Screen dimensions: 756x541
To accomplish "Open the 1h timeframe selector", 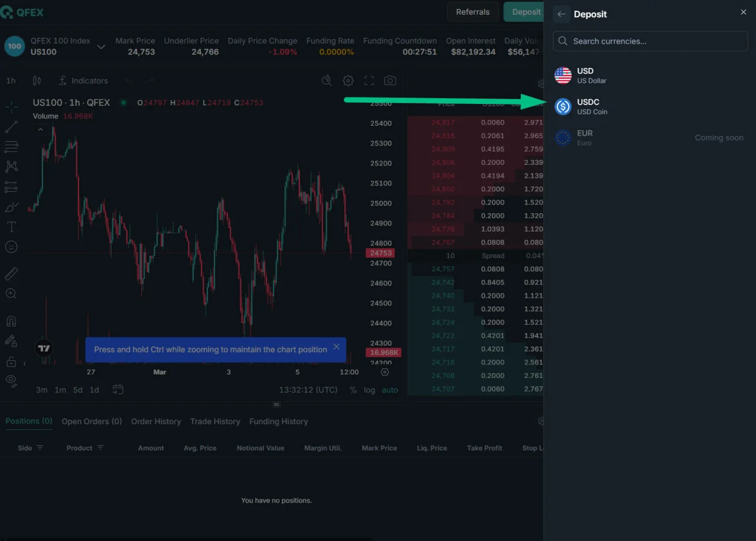I will [11, 81].
